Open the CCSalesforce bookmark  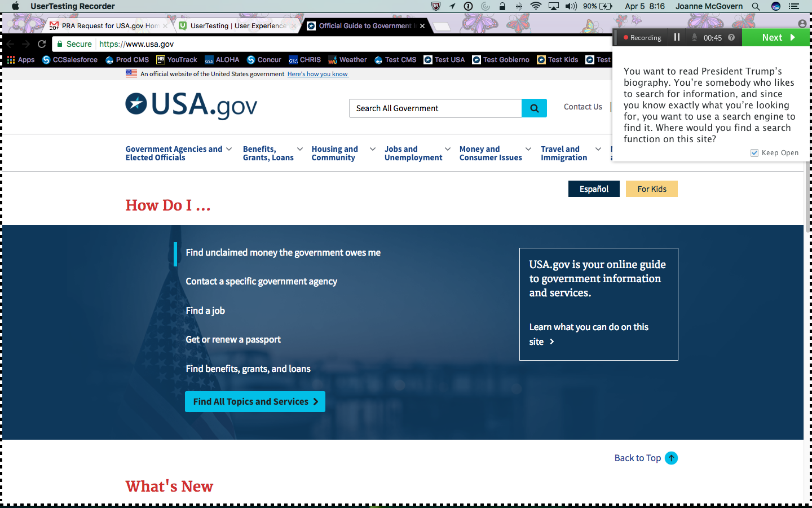pyautogui.click(x=70, y=59)
